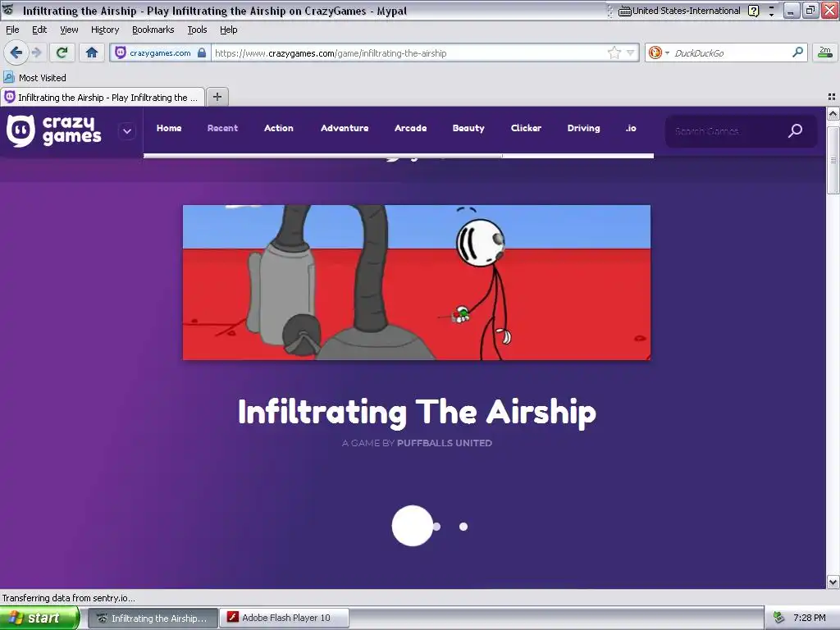
Task: Click the CrazyGames logo
Action: [53, 130]
